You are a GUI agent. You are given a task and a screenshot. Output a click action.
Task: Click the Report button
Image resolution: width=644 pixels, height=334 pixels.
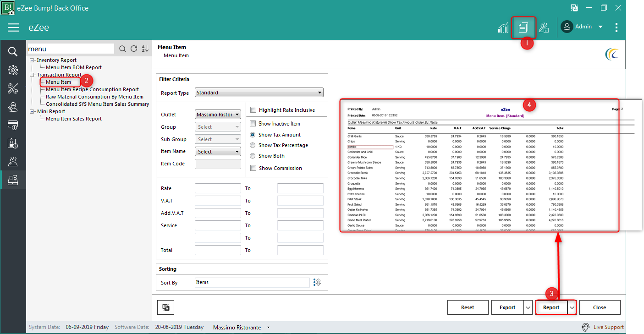pyautogui.click(x=551, y=307)
